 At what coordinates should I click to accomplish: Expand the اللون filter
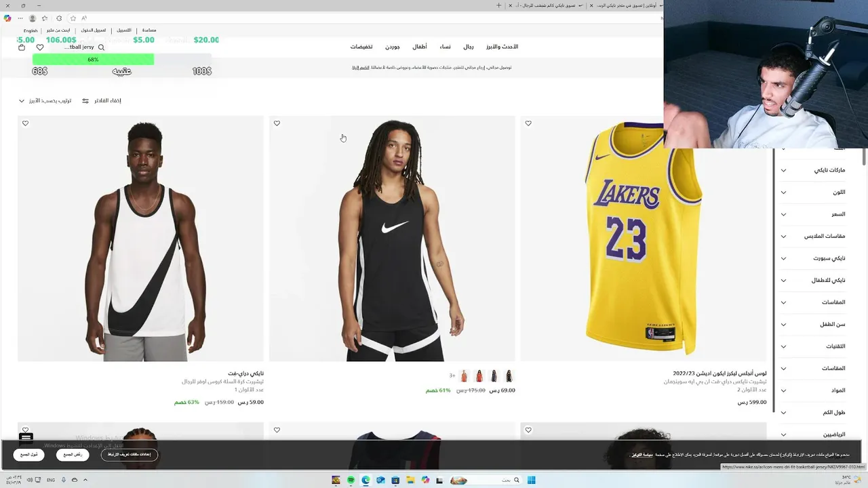click(813, 192)
